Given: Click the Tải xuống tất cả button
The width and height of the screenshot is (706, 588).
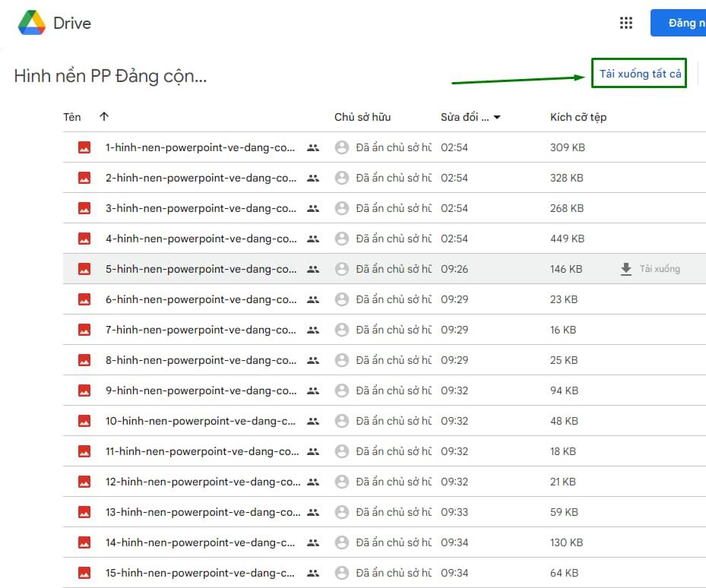Looking at the screenshot, I should point(640,74).
